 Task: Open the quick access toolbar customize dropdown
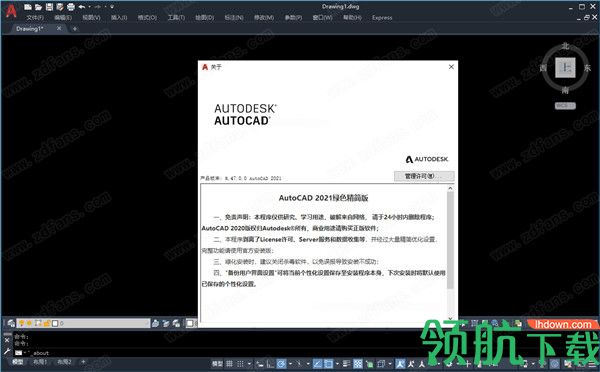click(112, 7)
